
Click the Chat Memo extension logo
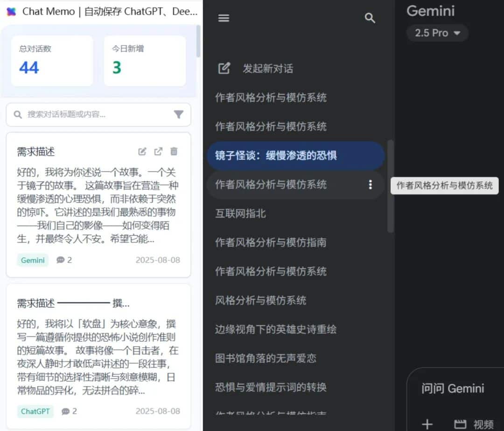click(11, 12)
